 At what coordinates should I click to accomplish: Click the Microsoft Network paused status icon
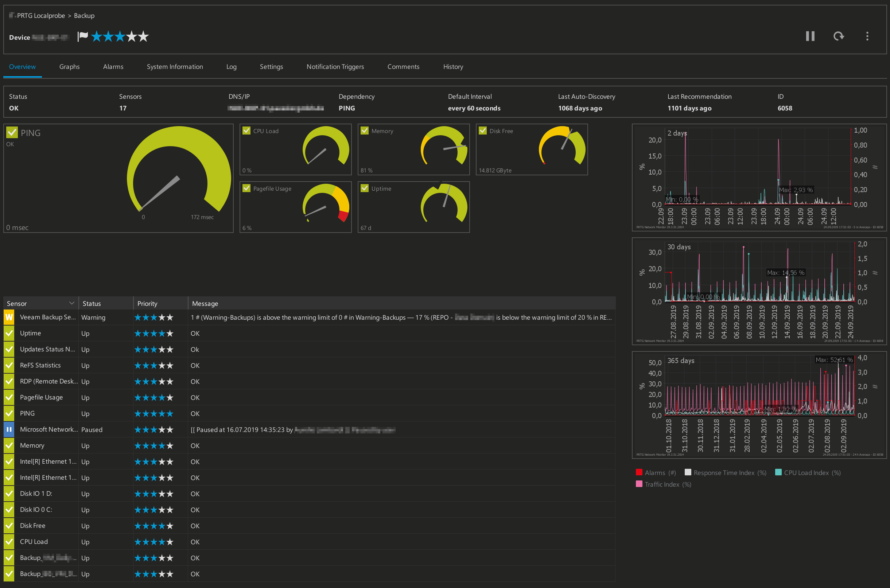(9, 429)
